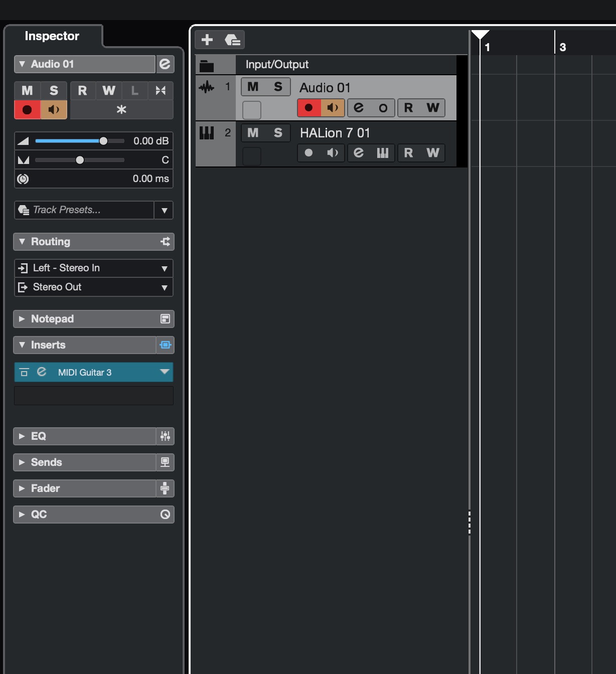616x674 pixels.
Task: Click the EQ section mixer icon
Action: pos(165,436)
